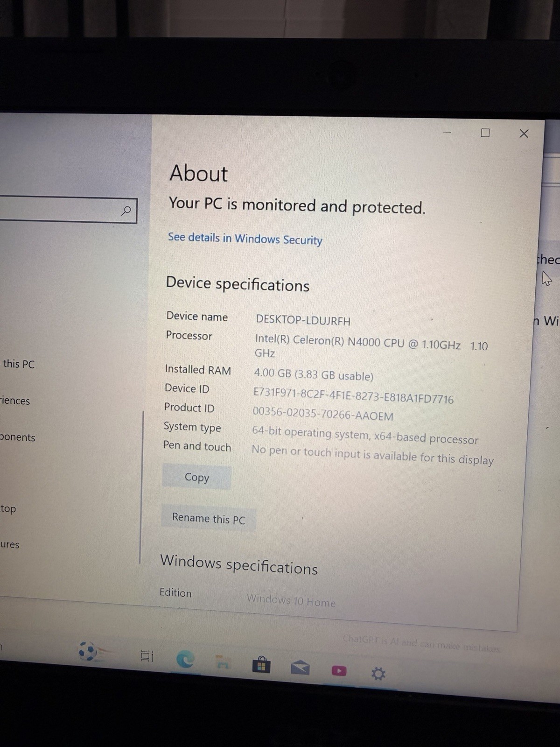Click the Intel Celeron N4000 processor value

coord(371,346)
